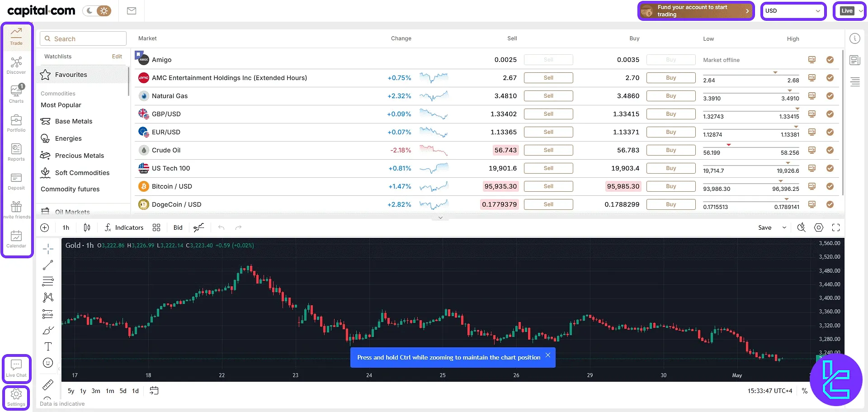Select the brush drawing tool
Viewport: 868px width, 412px height.
[48, 330]
